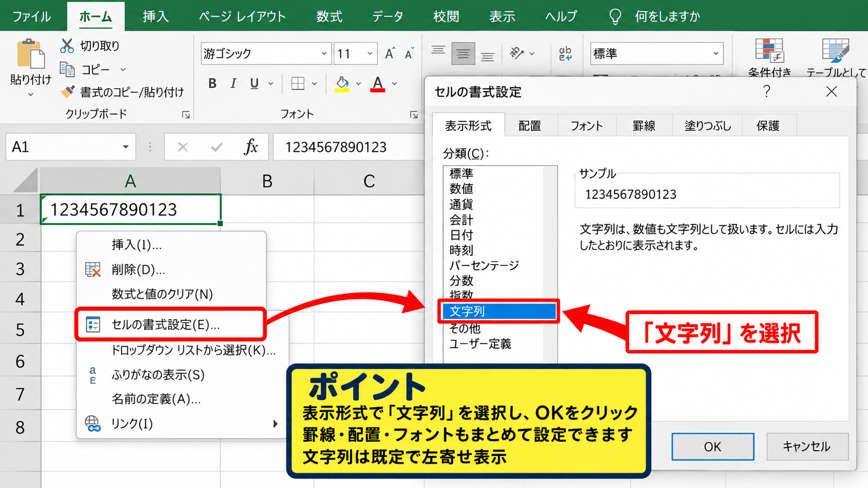Open the font color dropdown arrow
868x488 pixels.
[x=395, y=84]
